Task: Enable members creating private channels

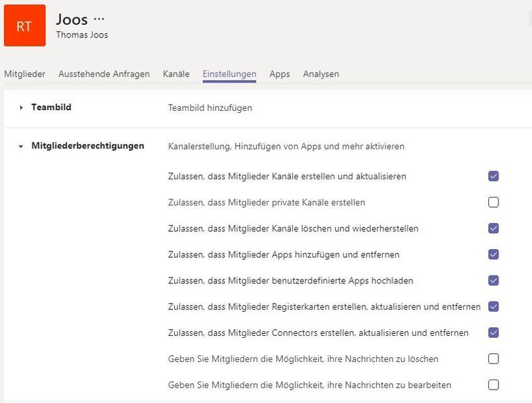Action: (x=493, y=202)
